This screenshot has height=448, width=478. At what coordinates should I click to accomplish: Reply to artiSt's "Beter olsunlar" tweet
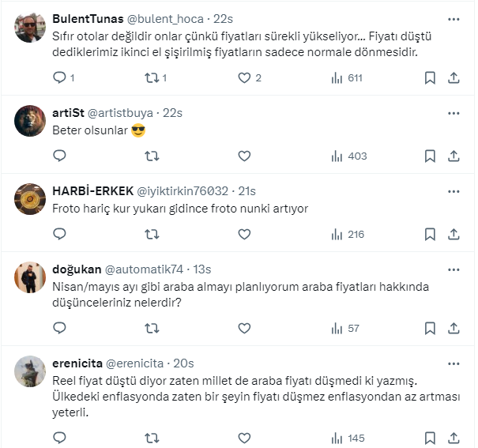(59, 156)
